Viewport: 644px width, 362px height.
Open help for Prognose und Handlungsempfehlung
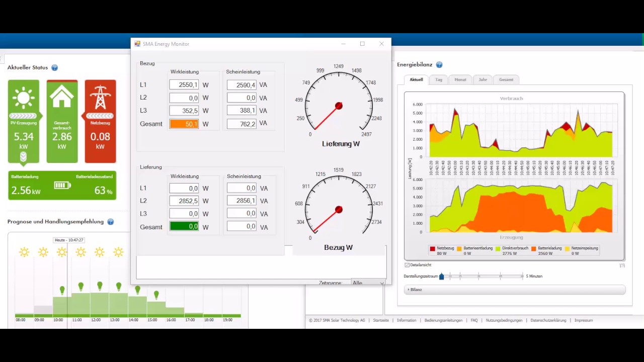111,222
